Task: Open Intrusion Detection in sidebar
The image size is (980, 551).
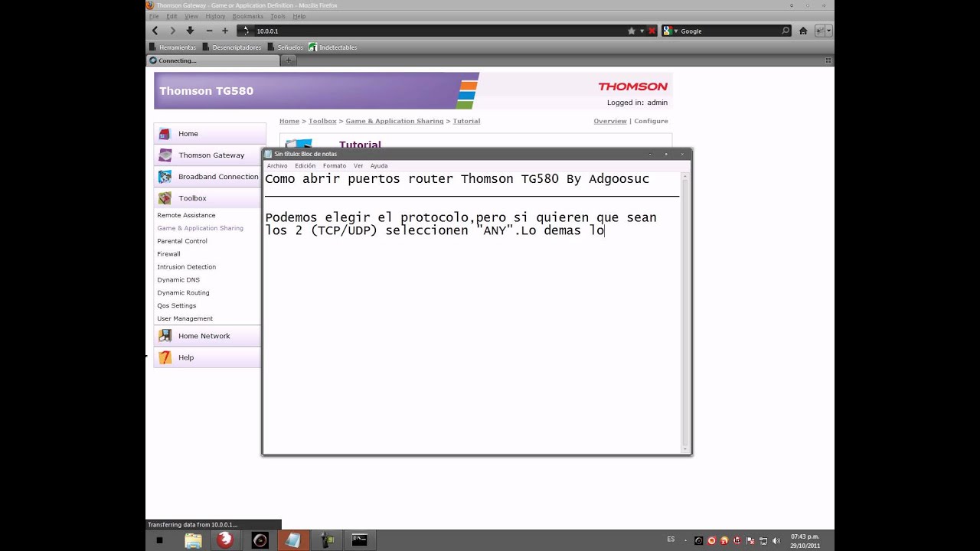Action: [187, 267]
